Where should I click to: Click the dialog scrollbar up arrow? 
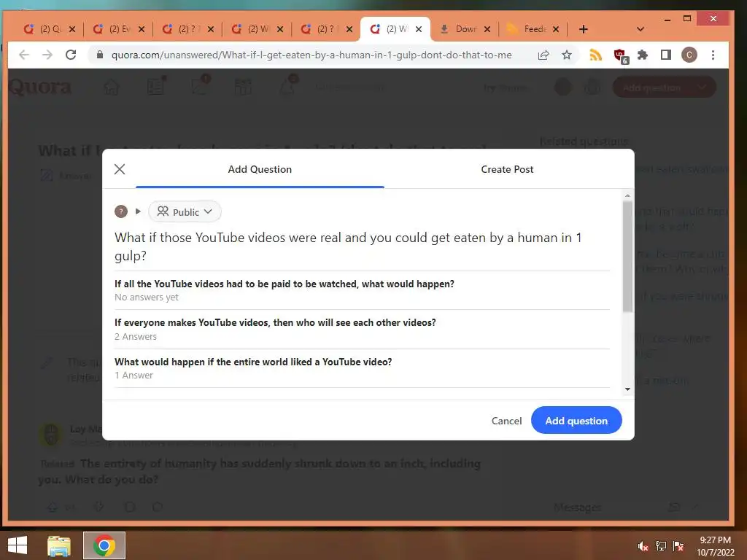click(627, 195)
